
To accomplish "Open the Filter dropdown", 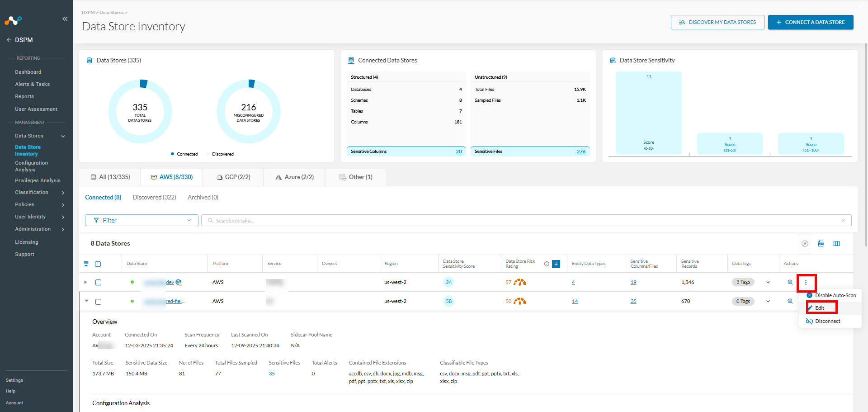I will click(142, 220).
